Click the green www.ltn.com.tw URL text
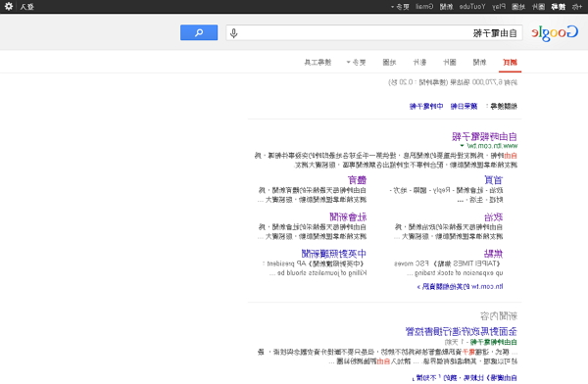 click(492, 146)
